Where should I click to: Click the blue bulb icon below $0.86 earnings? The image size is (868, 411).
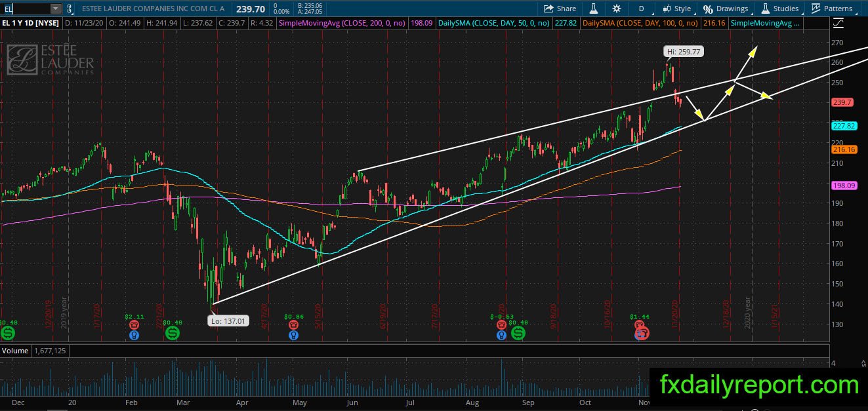point(294,334)
